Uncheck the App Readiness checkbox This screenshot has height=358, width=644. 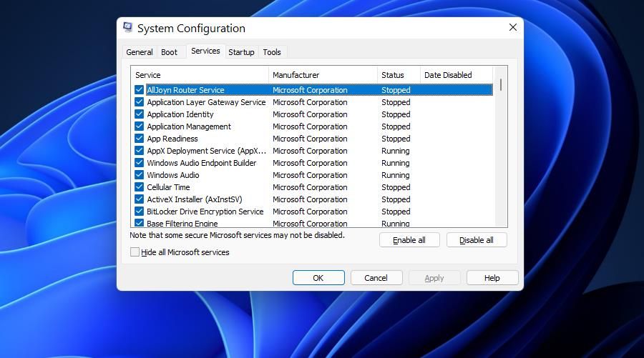click(x=139, y=139)
